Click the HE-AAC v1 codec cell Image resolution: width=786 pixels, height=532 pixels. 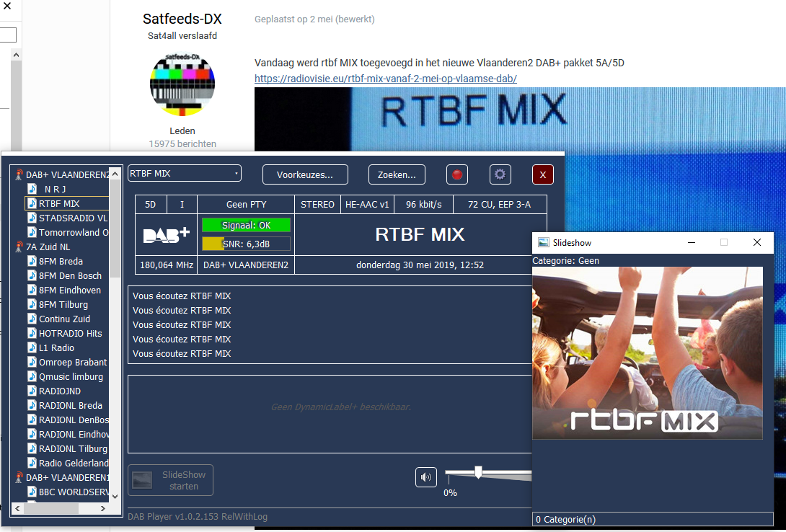click(x=367, y=205)
